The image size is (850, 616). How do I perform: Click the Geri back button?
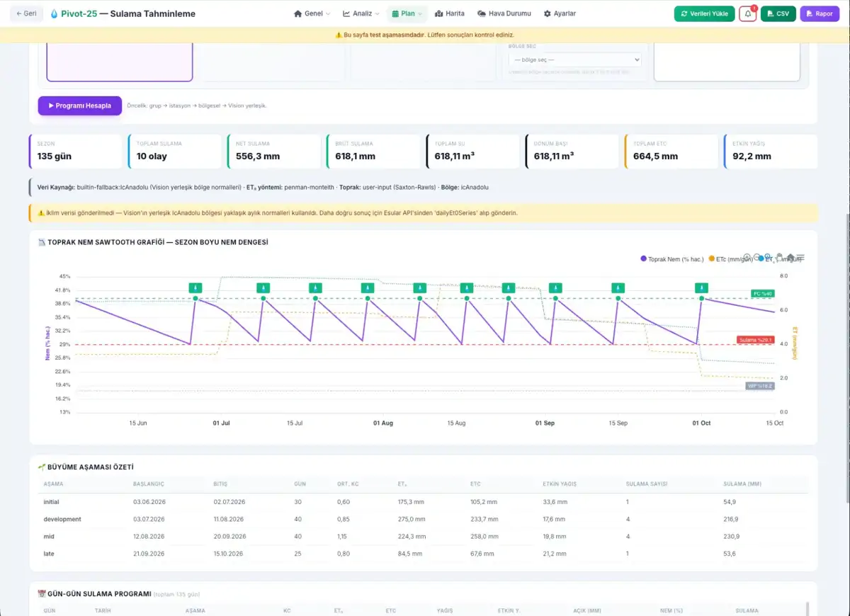pos(26,13)
